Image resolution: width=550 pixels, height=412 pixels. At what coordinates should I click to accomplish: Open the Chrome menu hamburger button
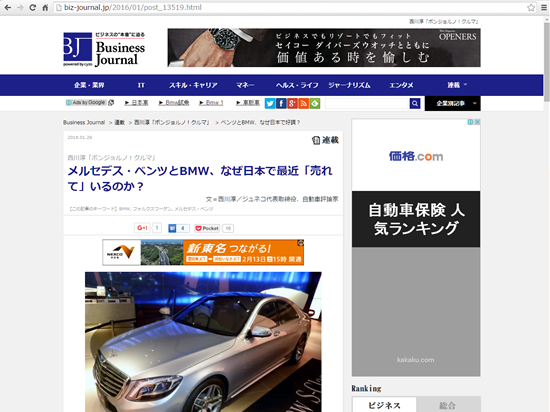point(544,7)
